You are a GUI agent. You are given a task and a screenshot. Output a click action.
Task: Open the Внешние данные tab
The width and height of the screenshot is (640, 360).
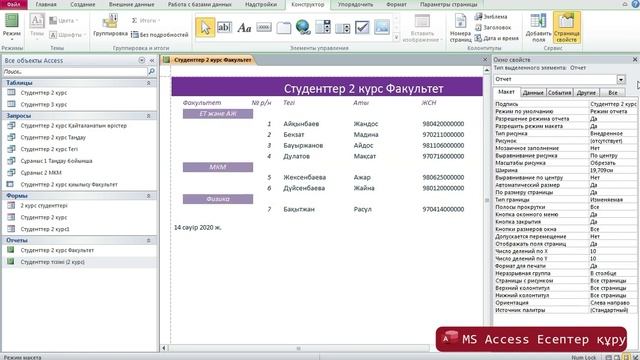click(131, 4)
